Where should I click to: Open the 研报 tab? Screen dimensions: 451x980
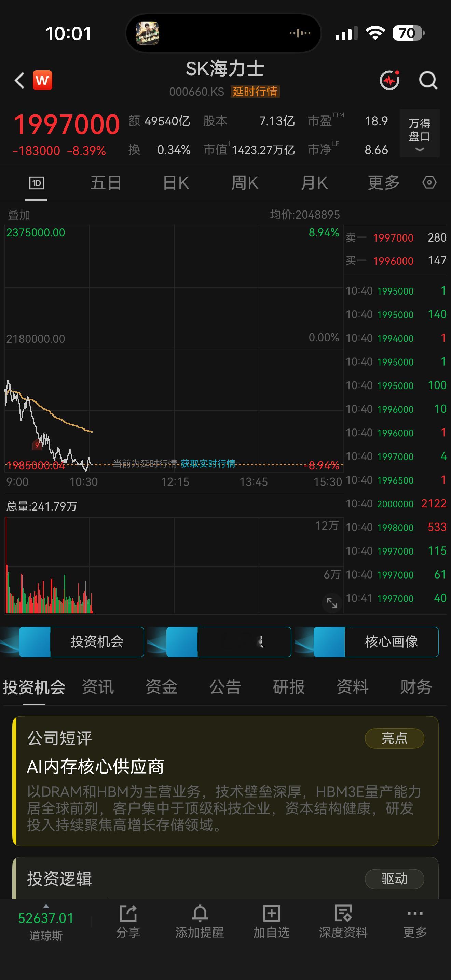pos(289,687)
